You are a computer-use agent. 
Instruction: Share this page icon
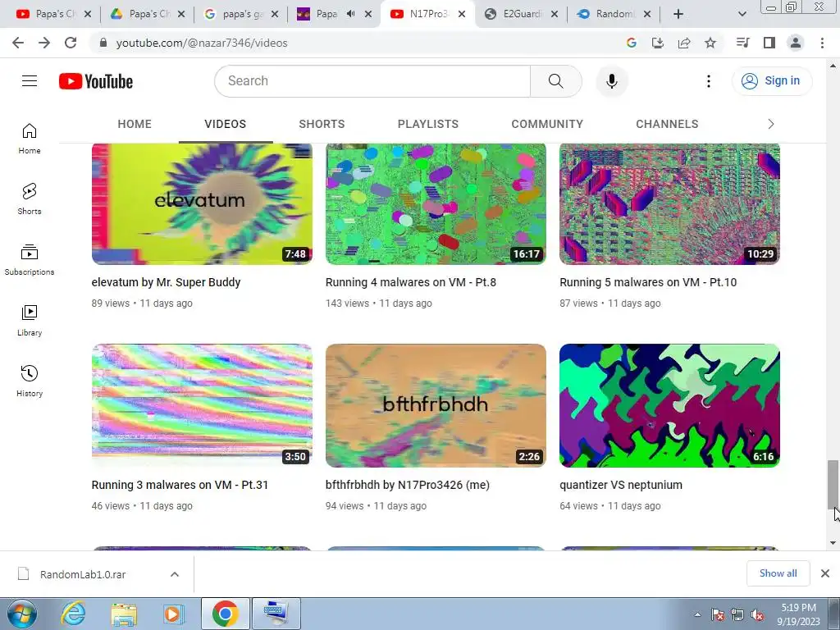pyautogui.click(x=684, y=43)
